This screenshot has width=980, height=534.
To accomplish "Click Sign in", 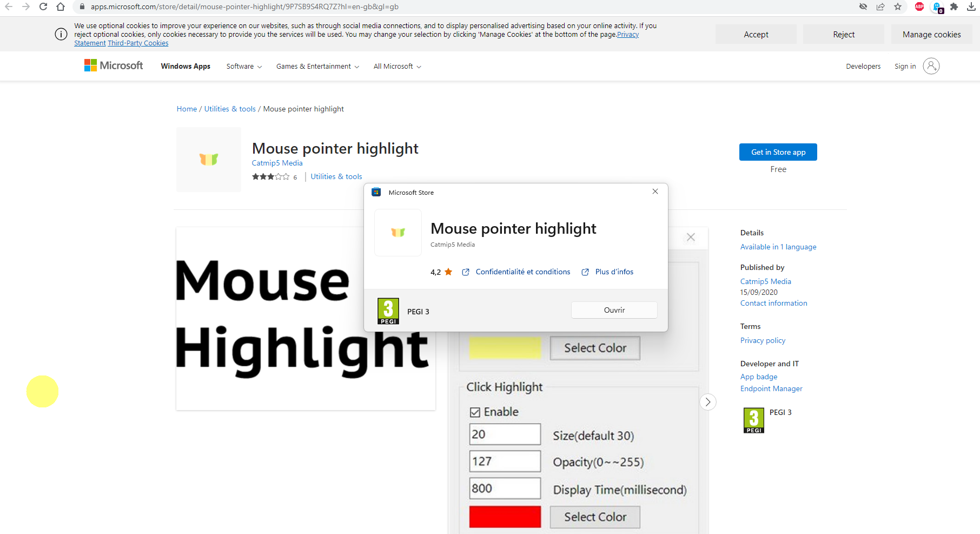I will (x=905, y=66).
